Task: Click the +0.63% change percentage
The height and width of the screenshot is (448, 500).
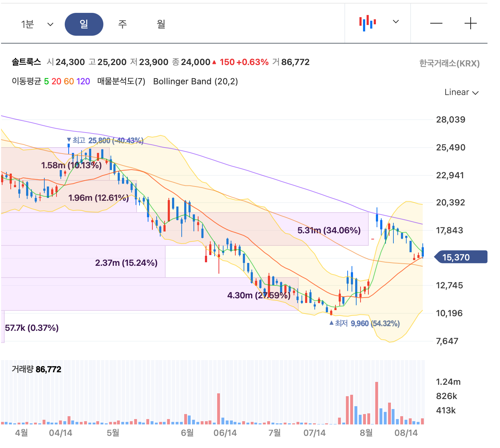Action: (x=253, y=62)
